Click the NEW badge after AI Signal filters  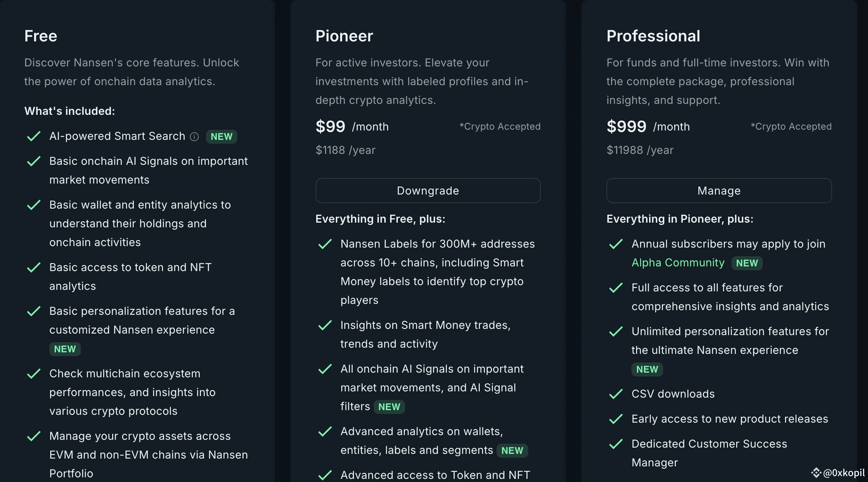click(x=389, y=407)
